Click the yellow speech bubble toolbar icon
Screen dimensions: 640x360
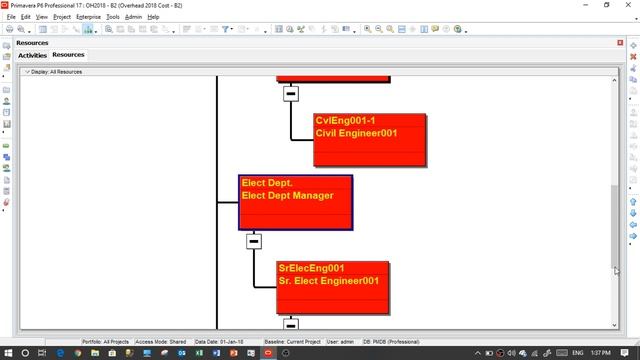[435, 29]
